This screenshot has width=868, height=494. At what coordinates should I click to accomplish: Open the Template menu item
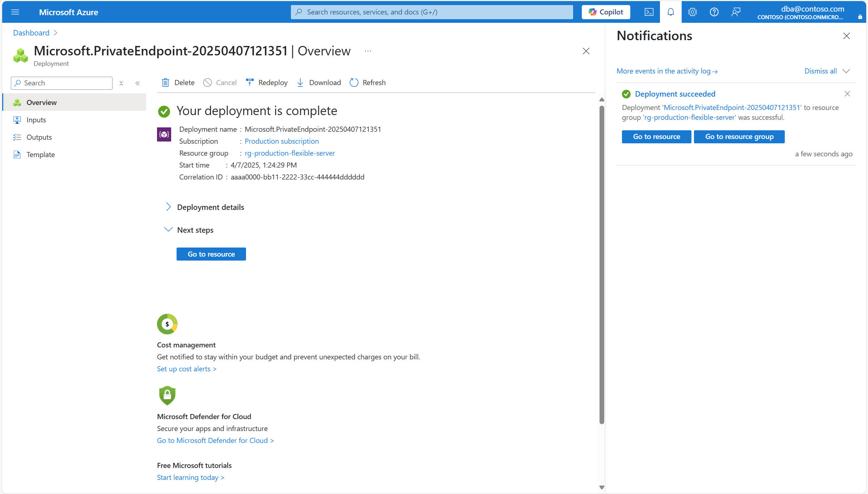(41, 155)
